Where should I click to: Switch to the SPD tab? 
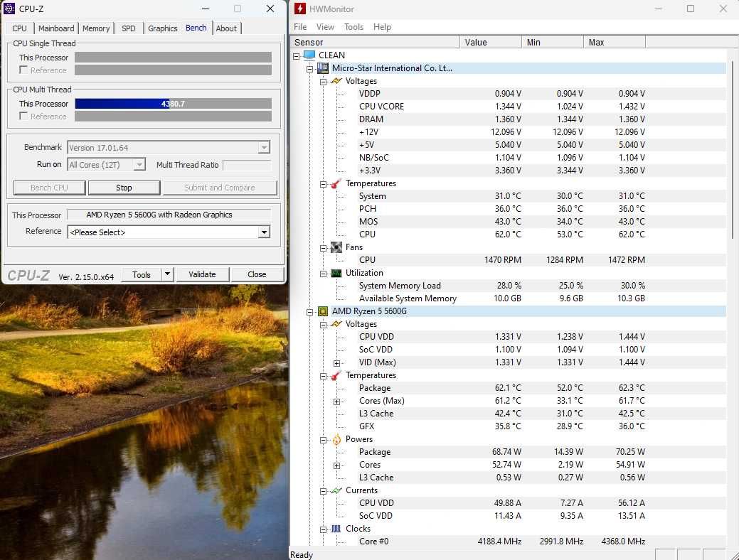tap(129, 28)
